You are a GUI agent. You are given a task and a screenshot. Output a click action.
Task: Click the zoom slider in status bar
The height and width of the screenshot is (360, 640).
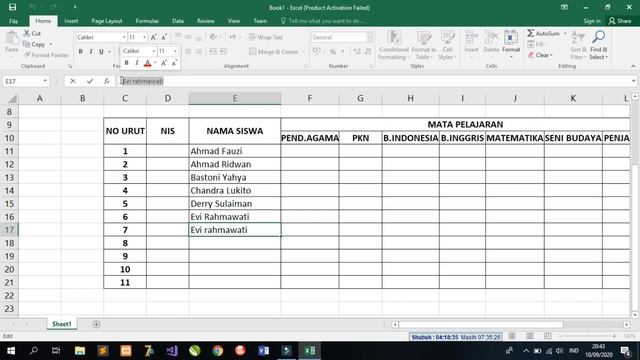pyautogui.click(x=588, y=336)
